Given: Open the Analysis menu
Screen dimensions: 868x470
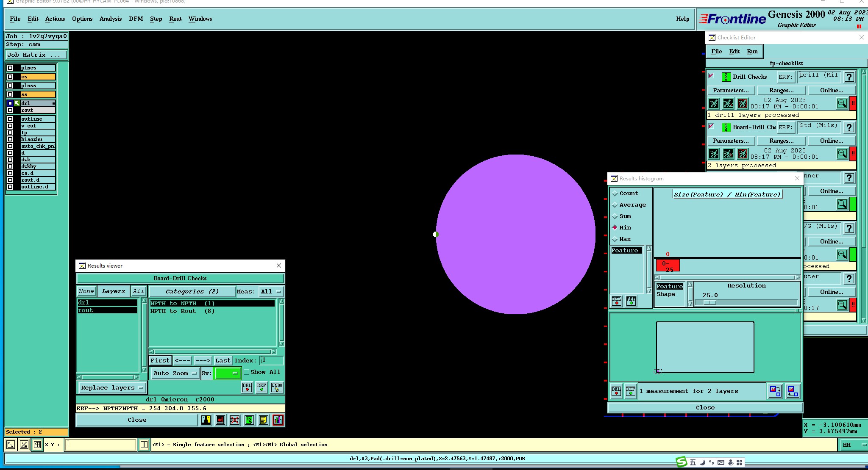Looking at the screenshot, I should point(110,19).
